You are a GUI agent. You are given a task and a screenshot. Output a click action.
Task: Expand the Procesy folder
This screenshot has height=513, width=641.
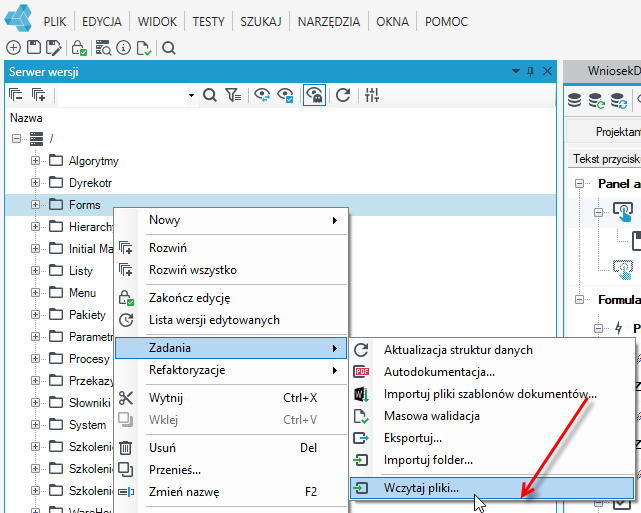click(x=35, y=358)
